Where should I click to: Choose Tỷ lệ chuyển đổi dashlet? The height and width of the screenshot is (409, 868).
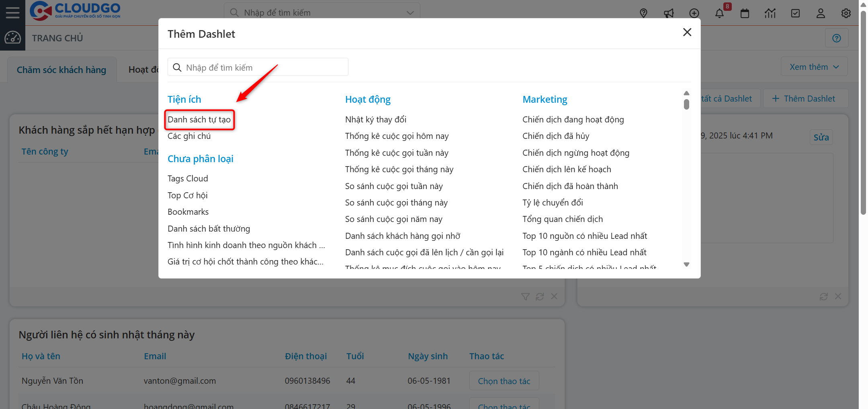pos(553,203)
